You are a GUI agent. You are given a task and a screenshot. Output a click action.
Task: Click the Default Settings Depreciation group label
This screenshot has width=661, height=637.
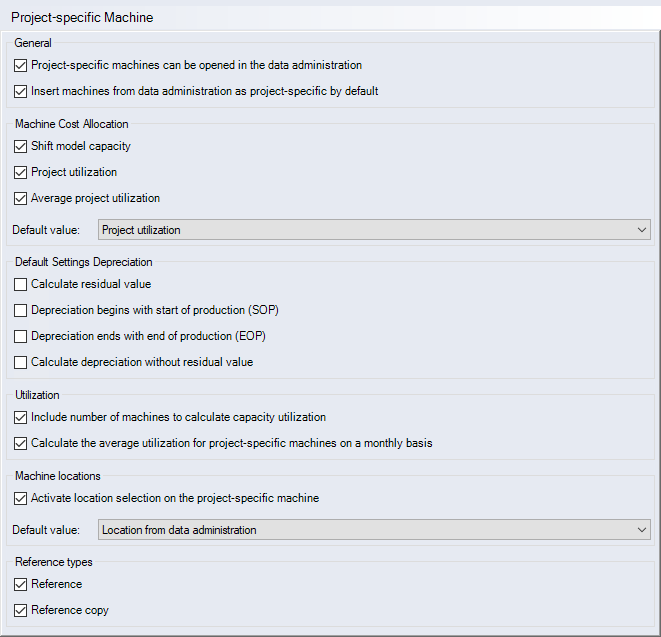coord(83,262)
